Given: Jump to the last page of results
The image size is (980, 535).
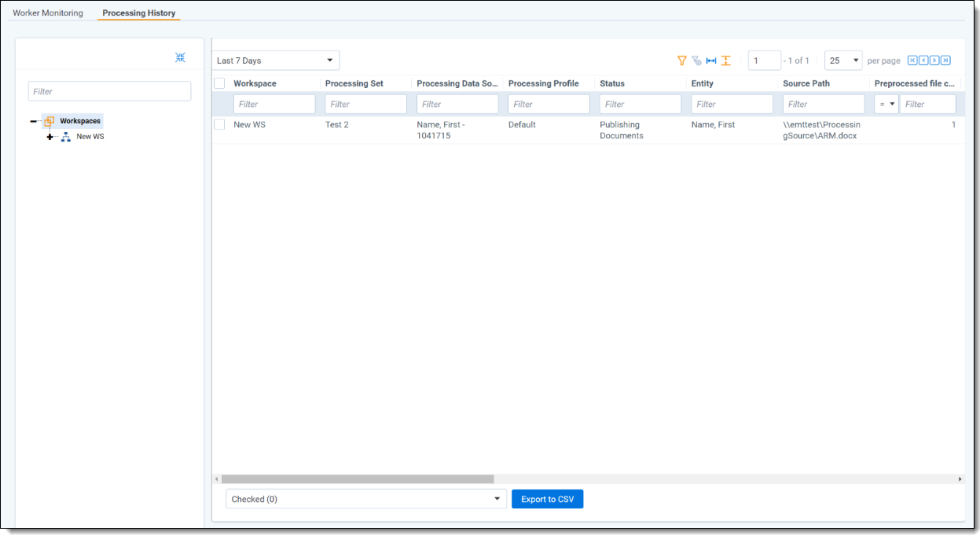Looking at the screenshot, I should pyautogui.click(x=945, y=60).
